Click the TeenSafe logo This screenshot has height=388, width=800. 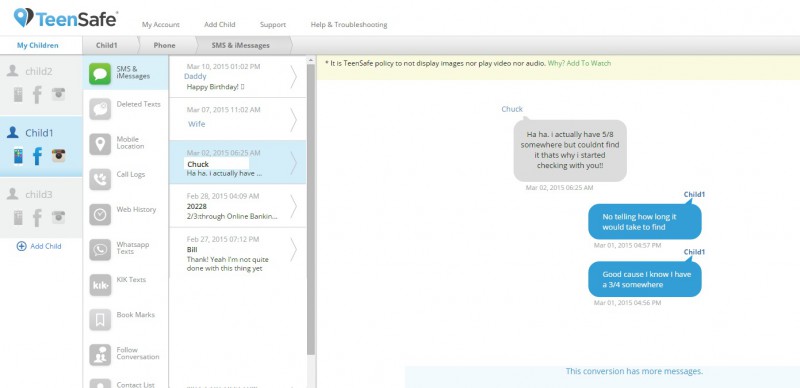coord(65,18)
